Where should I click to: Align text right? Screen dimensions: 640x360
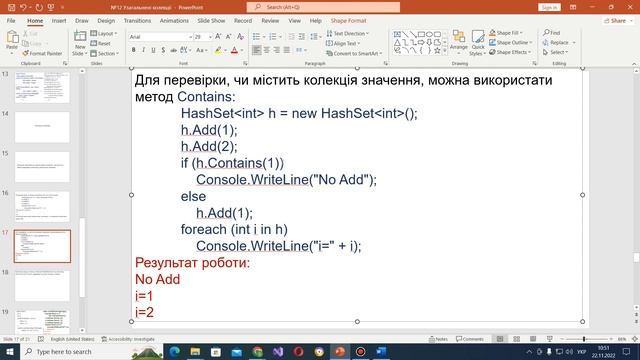coord(277,50)
